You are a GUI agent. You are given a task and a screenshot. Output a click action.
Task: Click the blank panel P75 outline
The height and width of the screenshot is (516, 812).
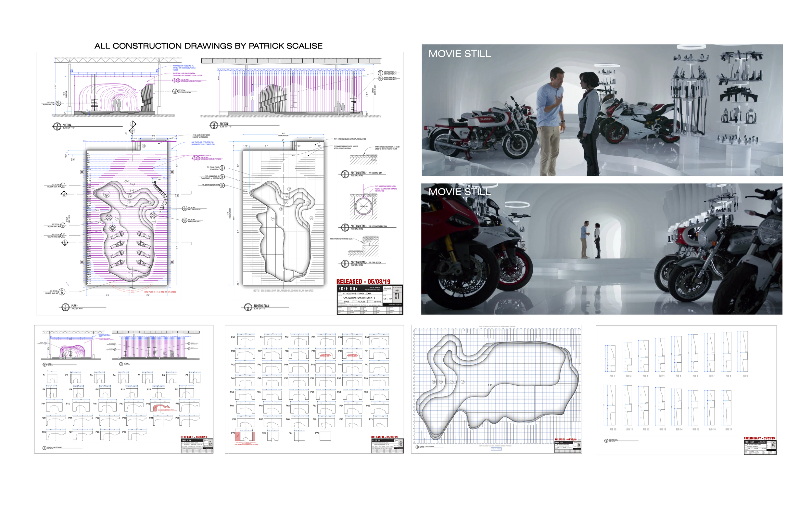tap(325, 436)
